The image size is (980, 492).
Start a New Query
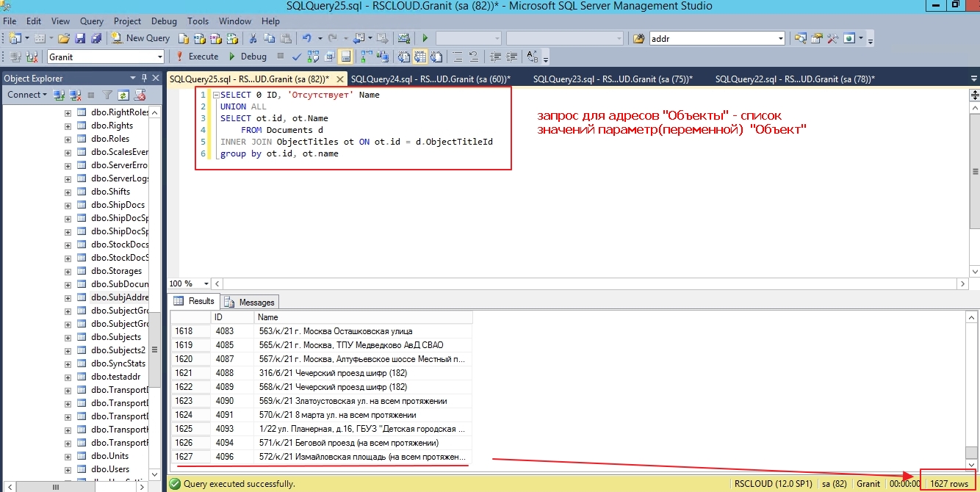coord(140,38)
